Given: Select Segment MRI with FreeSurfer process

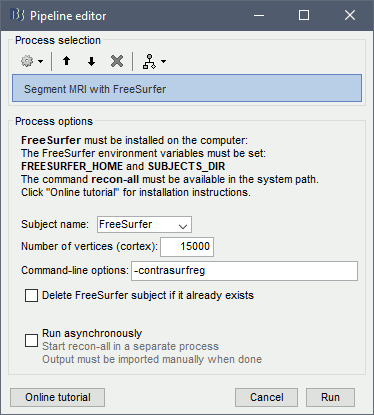Looking at the screenshot, I should click(x=187, y=88).
